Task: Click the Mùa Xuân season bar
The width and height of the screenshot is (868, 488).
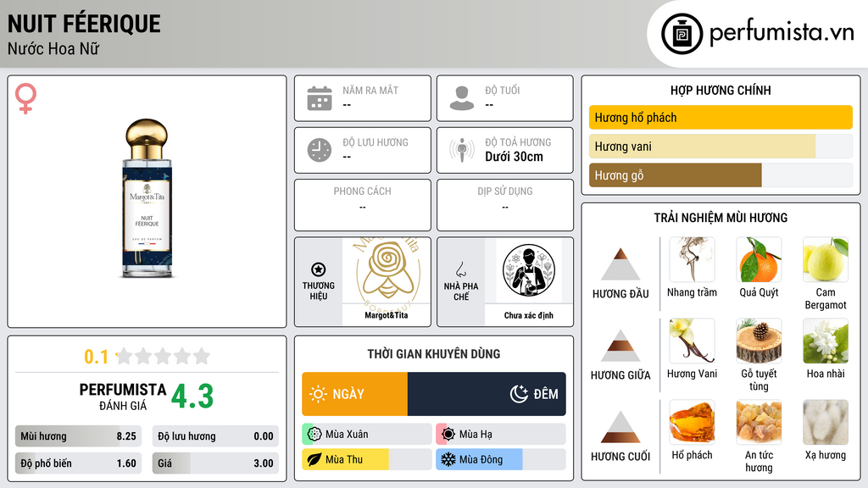Action: [x=367, y=435]
